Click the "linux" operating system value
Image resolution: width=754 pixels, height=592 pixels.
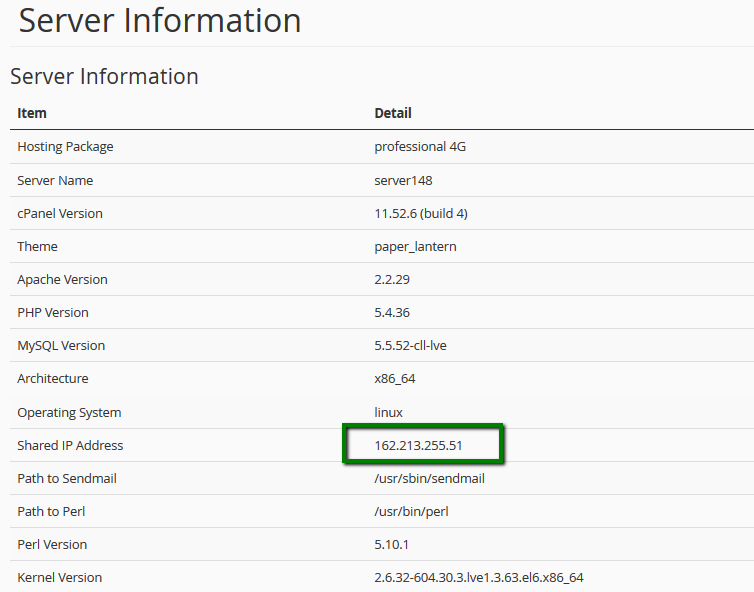388,412
